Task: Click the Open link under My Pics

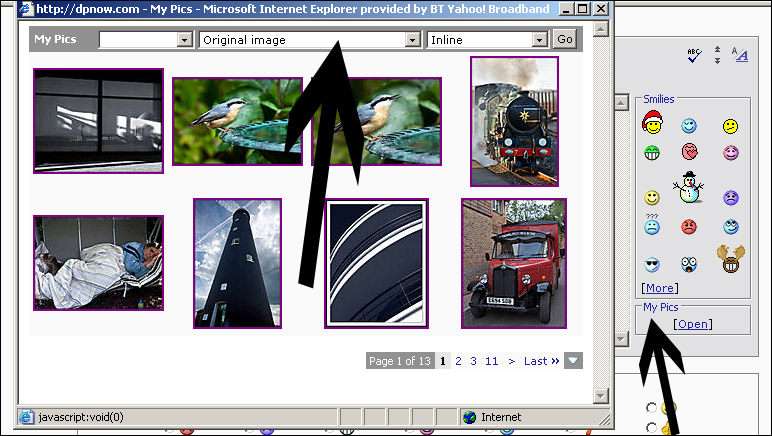Action: click(693, 324)
